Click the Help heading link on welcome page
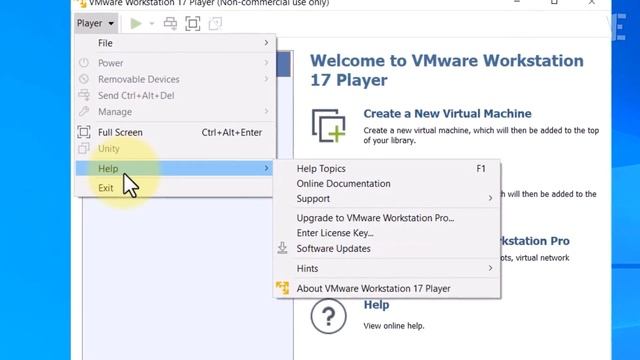 point(376,305)
